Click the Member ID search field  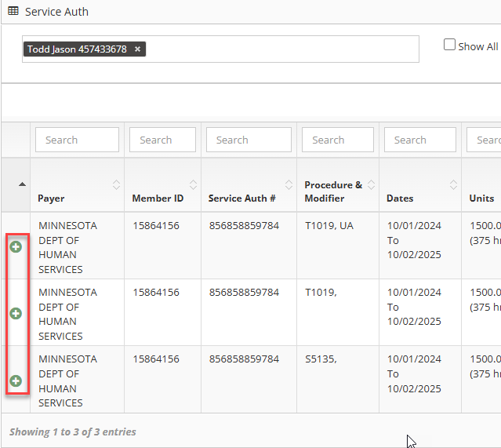click(162, 140)
